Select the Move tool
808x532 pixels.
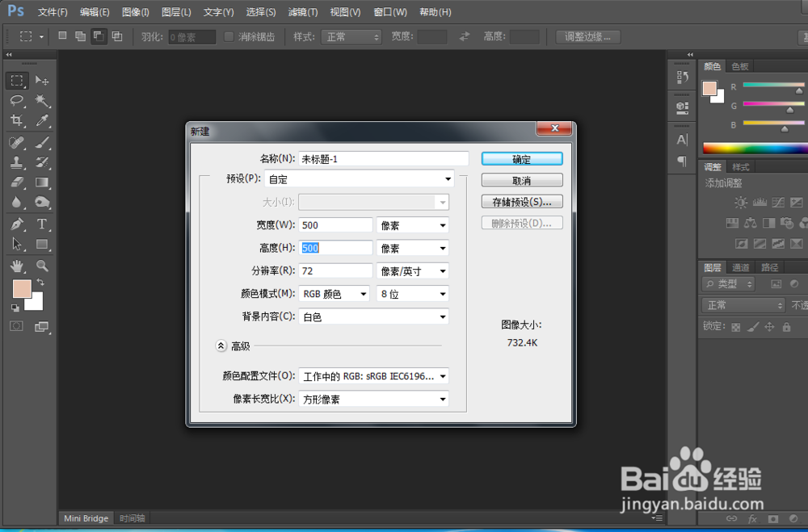point(41,80)
